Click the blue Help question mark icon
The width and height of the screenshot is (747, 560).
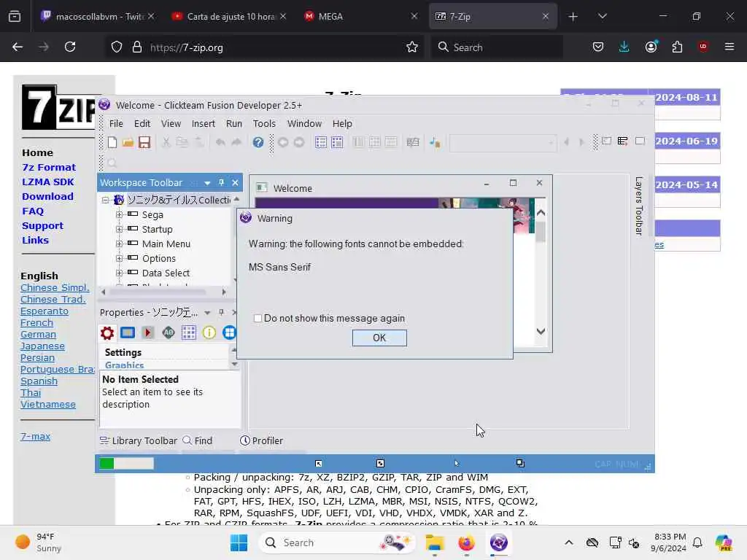point(258,142)
